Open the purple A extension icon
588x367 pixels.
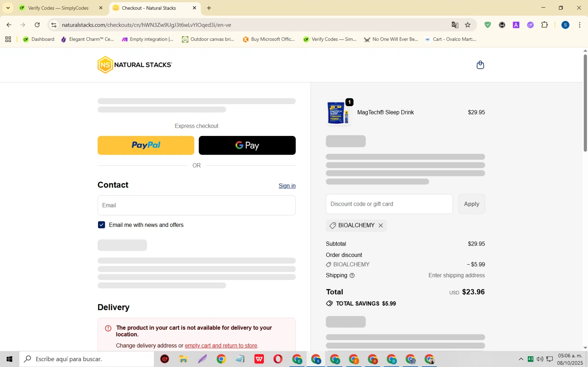point(516,25)
